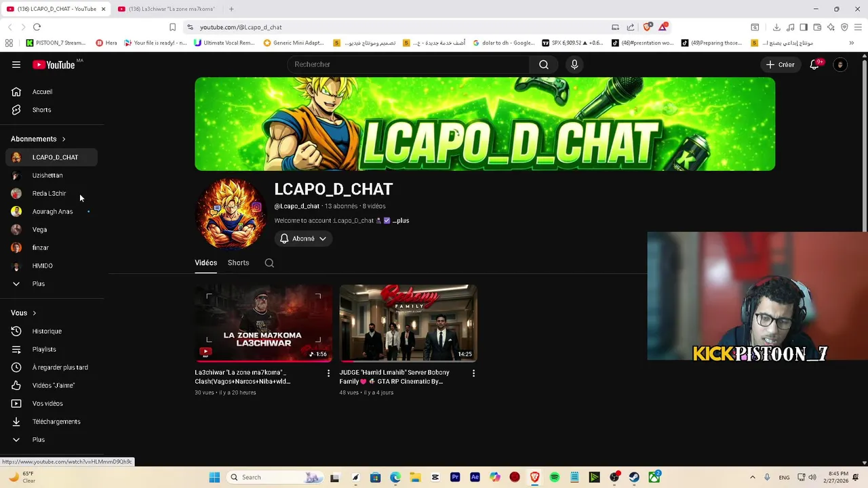
Task: Open options menu for La3chiwar video
Action: (328, 373)
